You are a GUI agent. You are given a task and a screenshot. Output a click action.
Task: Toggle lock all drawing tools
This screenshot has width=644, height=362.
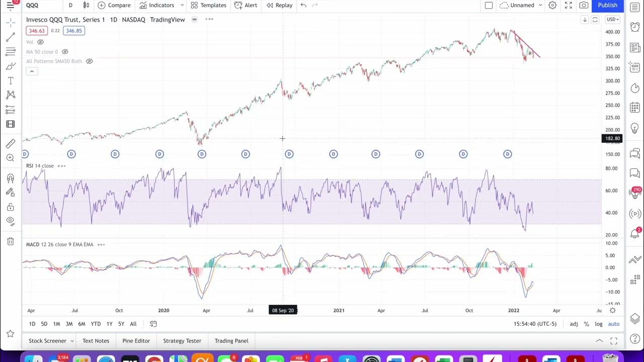coord(10,207)
